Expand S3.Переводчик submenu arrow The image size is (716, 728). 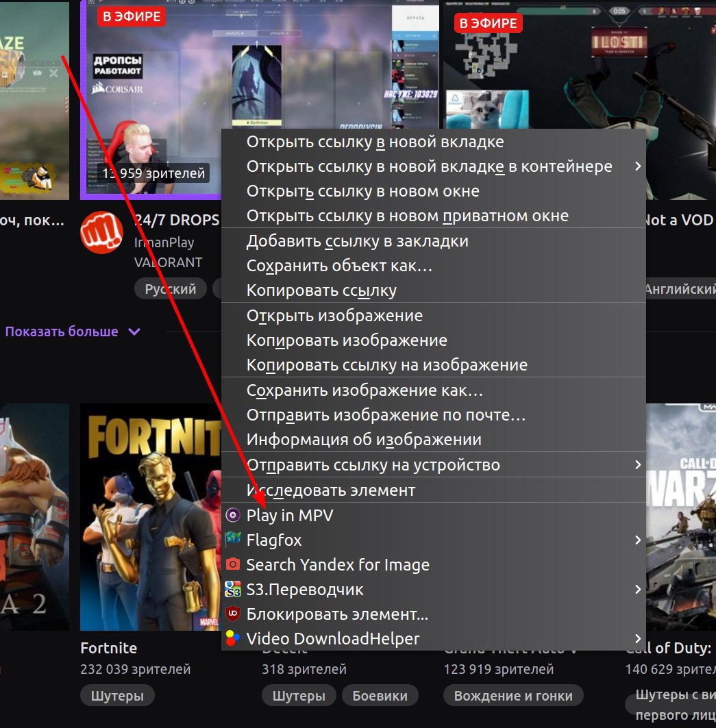(638, 589)
